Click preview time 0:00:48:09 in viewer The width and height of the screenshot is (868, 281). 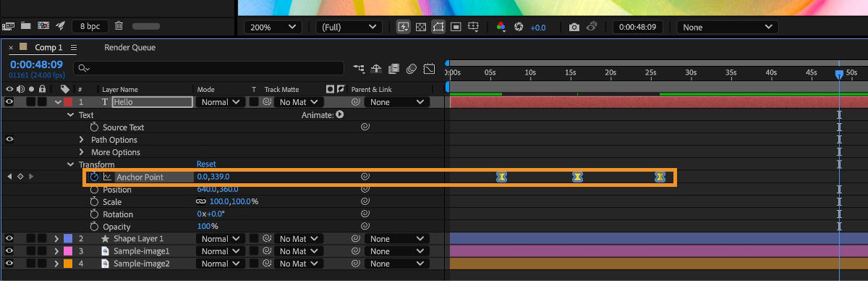point(639,27)
